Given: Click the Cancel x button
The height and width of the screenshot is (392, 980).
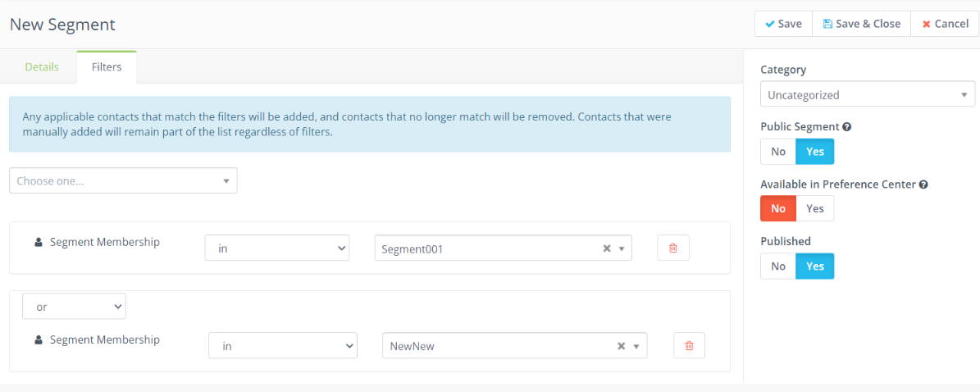Looking at the screenshot, I should (945, 24).
